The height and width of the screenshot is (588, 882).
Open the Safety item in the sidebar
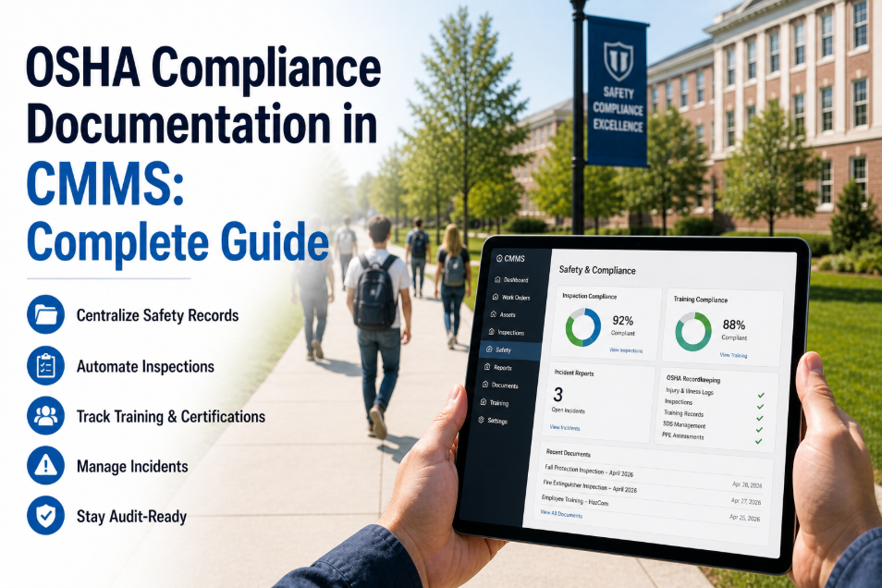[510, 350]
